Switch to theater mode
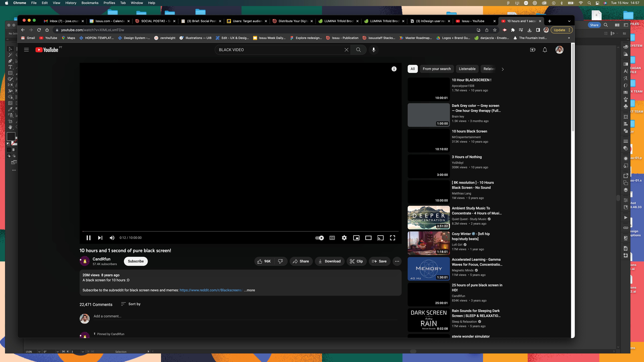This screenshot has height=362, width=644. [x=368, y=238]
